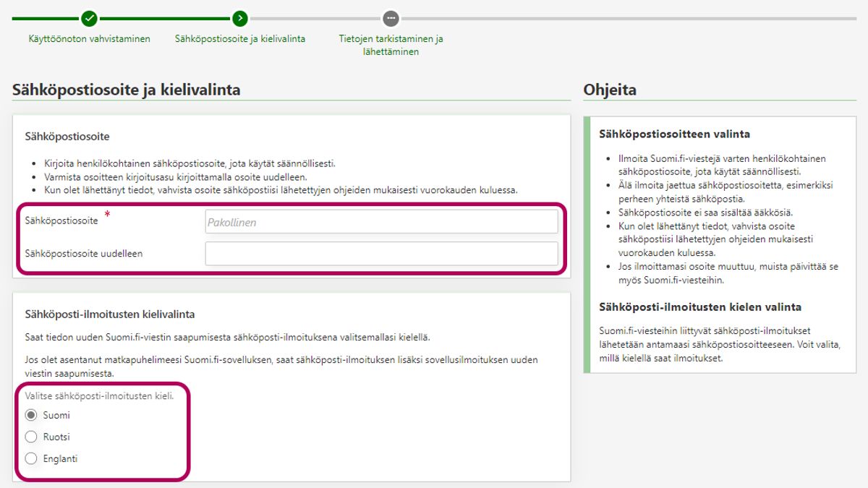Pick Englanti for email notifications
Viewport: 868px width, 488px height.
point(31,458)
